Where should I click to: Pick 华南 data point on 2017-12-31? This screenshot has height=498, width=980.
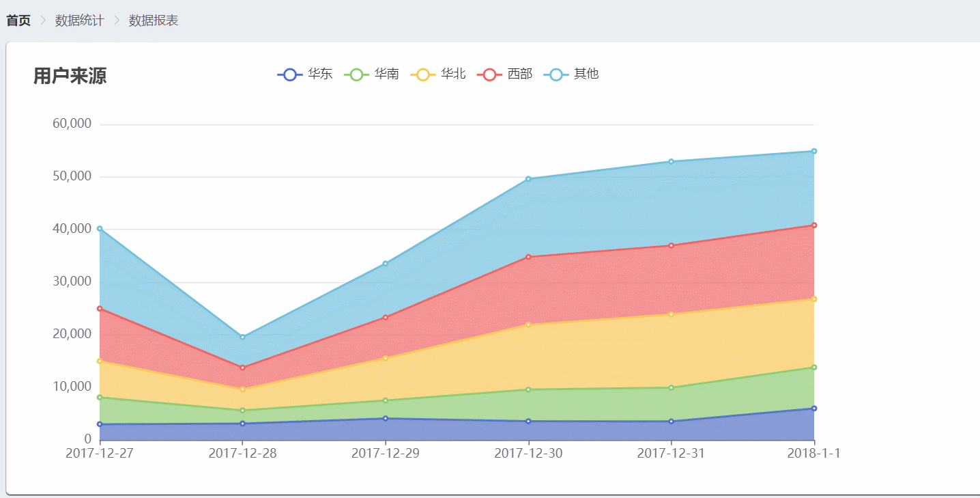[671, 388]
